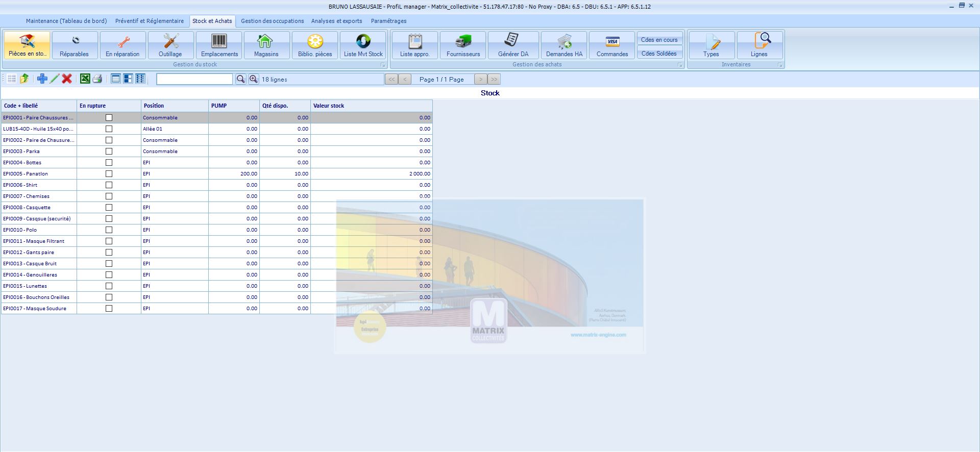
Task: Toggle En rupture checkbox for EPI0001
Action: (109, 117)
